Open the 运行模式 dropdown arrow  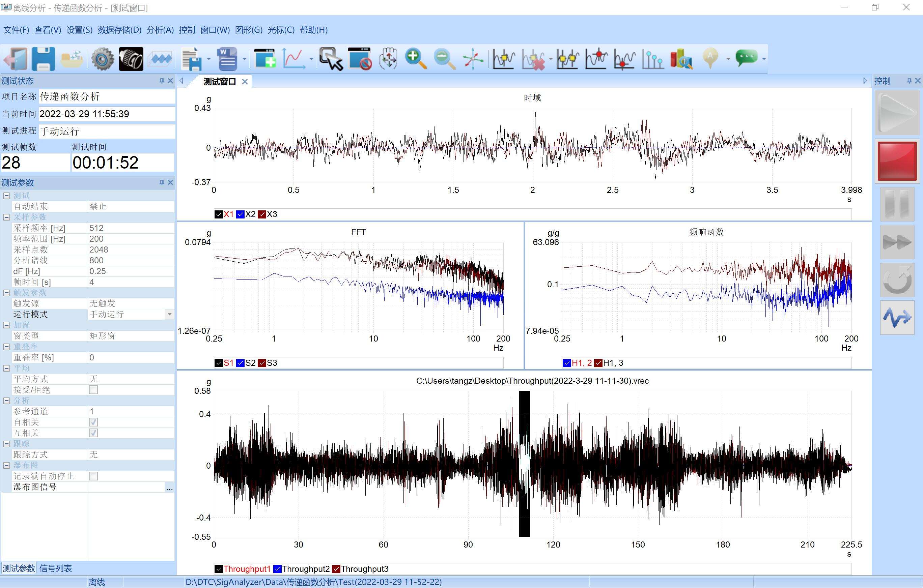coord(169,314)
